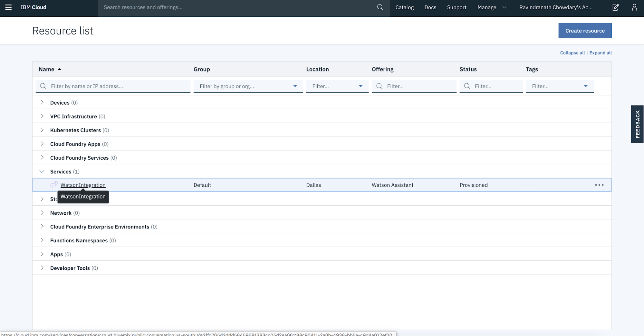This screenshot has width=644, height=336.
Task: Open the cost estimator edit icon
Action: pyautogui.click(x=615, y=7)
